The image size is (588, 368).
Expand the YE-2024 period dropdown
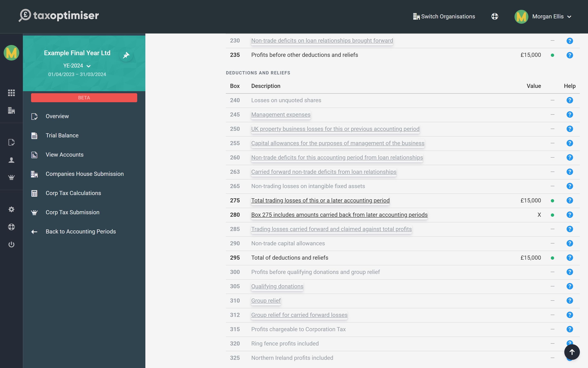[x=77, y=66]
